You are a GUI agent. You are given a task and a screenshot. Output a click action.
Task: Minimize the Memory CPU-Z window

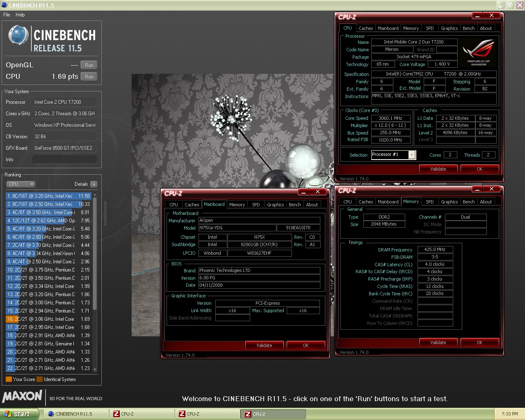(x=477, y=189)
